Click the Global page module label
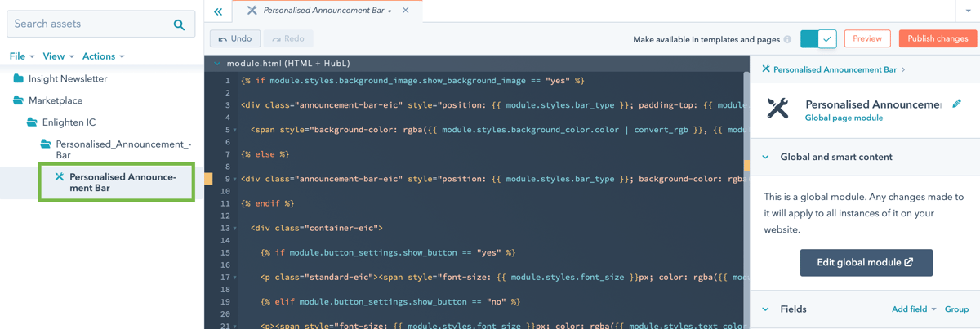 point(844,118)
